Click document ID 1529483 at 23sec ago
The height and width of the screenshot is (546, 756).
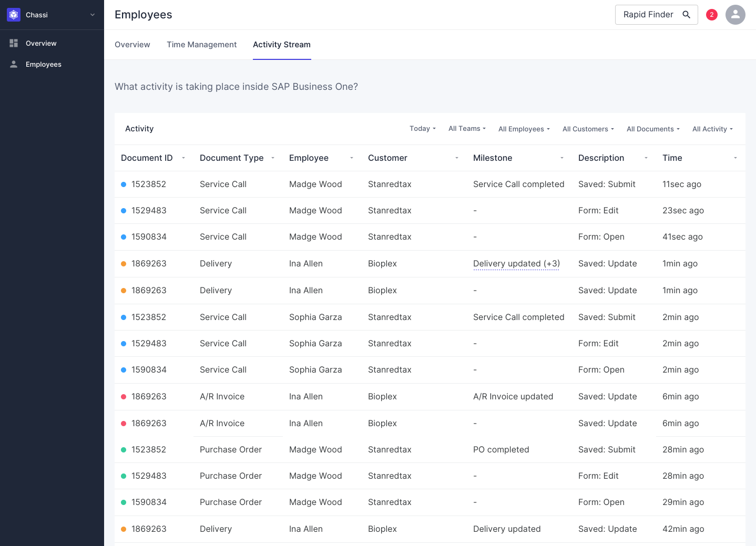click(x=149, y=211)
